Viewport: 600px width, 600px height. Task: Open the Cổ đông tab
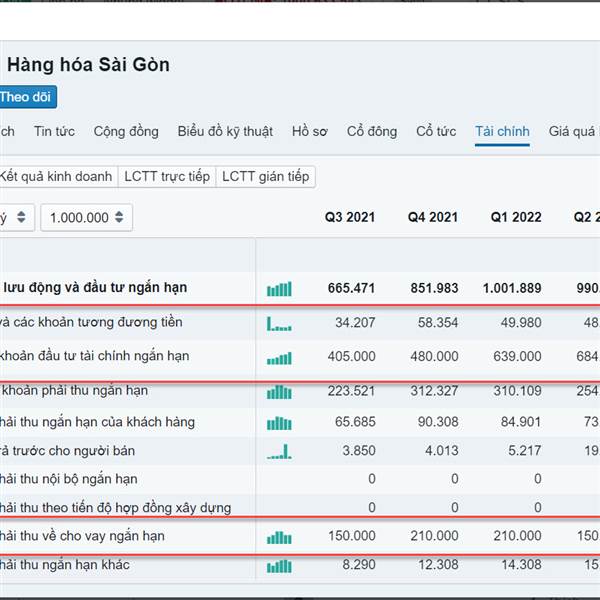pos(372,131)
